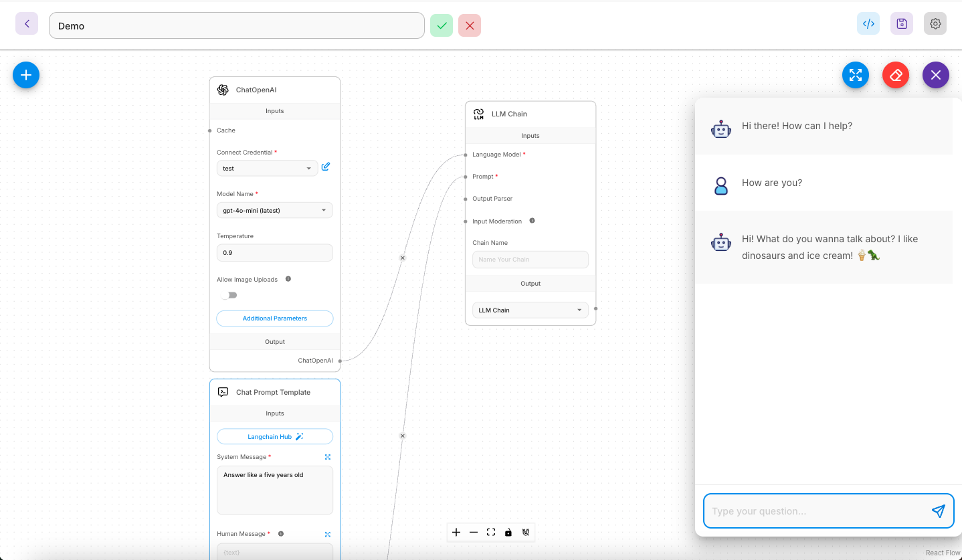The width and height of the screenshot is (962, 560).
Task: Click the ChatOpenAI node logo icon
Action: pos(223,90)
